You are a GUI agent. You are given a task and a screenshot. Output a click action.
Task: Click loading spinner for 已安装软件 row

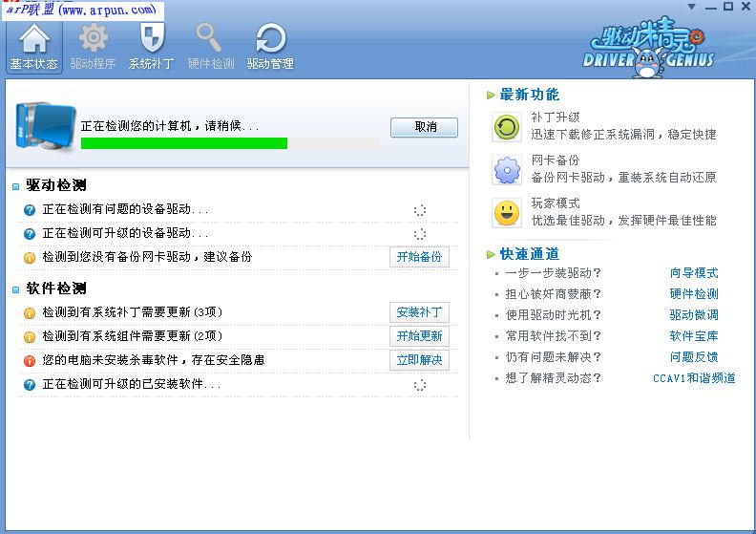coord(420,385)
